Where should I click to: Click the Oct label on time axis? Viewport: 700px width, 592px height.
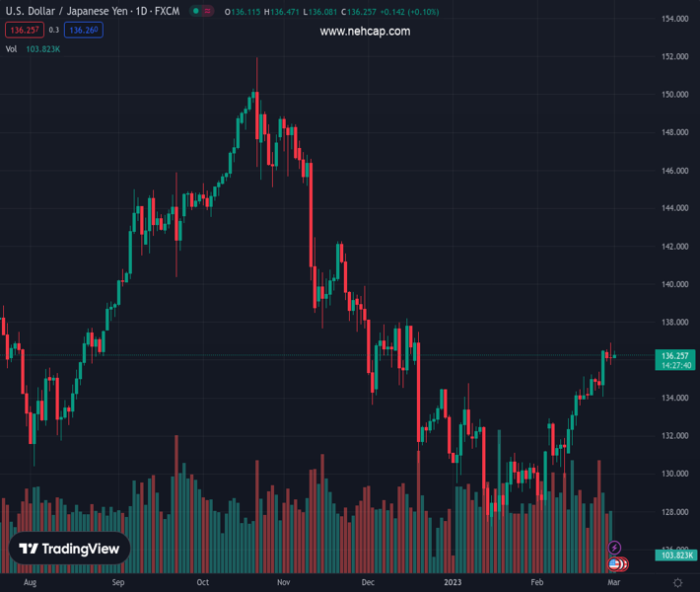[x=202, y=582]
